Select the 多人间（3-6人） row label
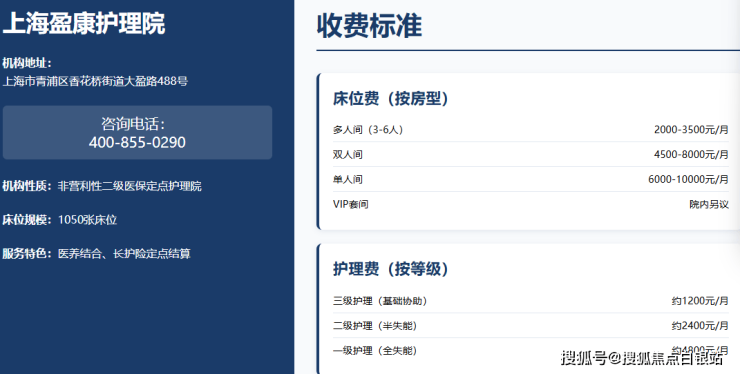This screenshot has width=740, height=374. (368, 130)
